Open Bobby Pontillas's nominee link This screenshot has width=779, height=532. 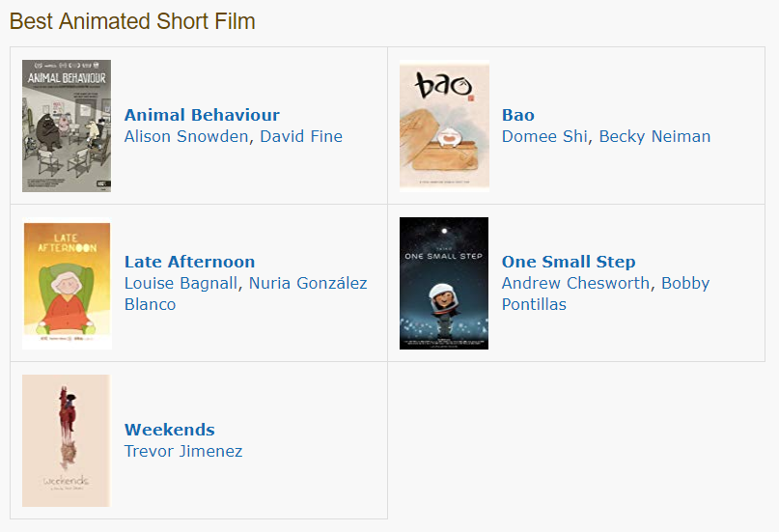click(x=685, y=283)
